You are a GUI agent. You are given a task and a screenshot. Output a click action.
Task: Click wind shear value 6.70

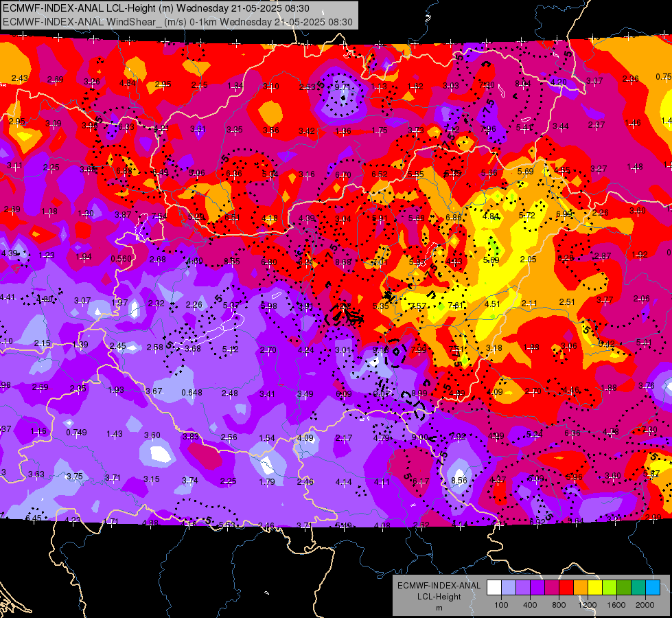click(x=343, y=174)
